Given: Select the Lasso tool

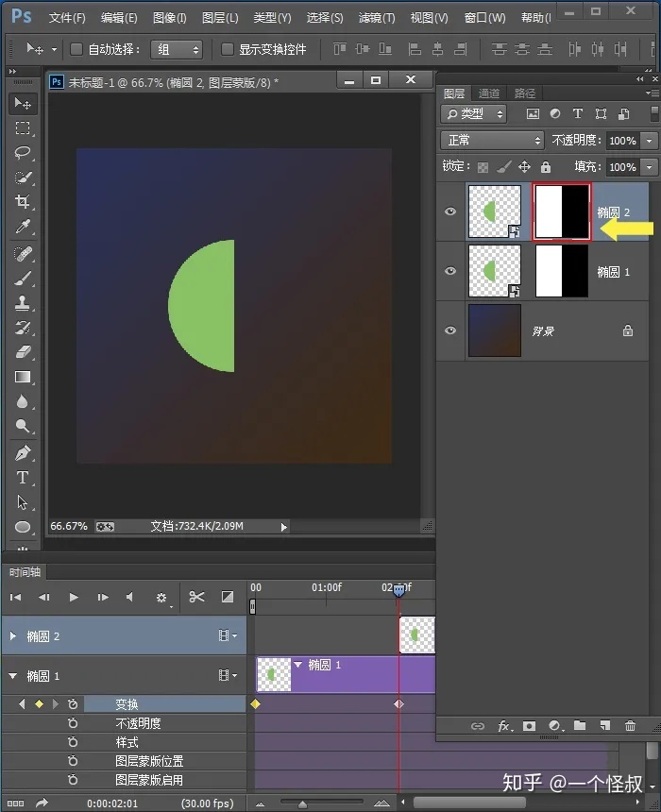Looking at the screenshot, I should 23,153.
